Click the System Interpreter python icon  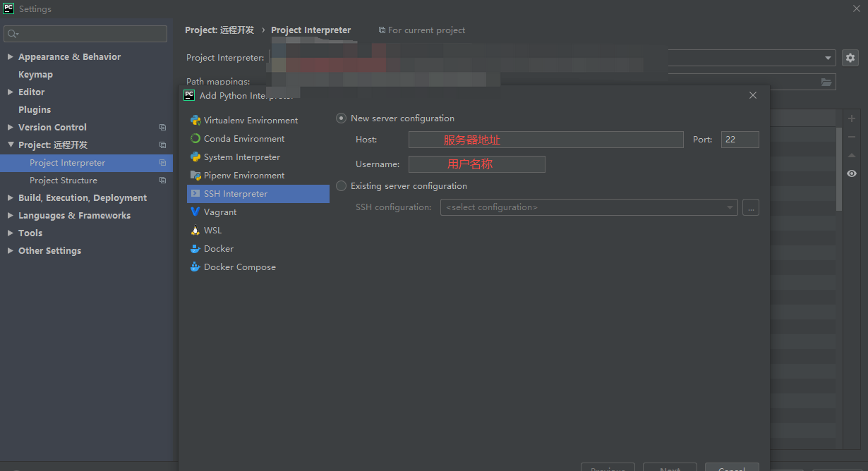[x=195, y=157]
